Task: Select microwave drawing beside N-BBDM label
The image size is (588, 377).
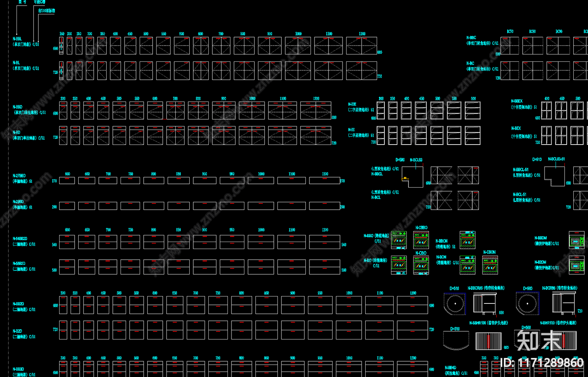Action: [x=577, y=240]
